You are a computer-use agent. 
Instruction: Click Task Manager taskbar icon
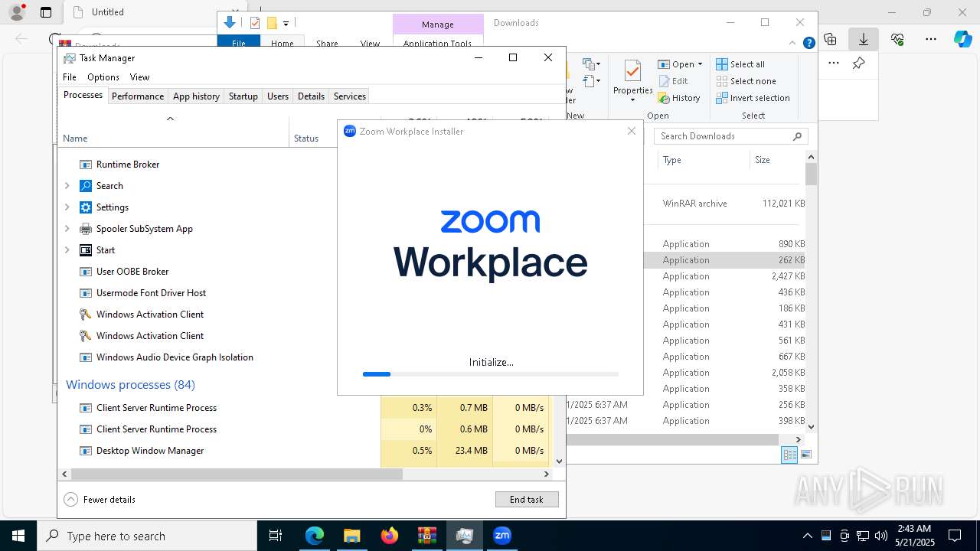[x=464, y=536]
